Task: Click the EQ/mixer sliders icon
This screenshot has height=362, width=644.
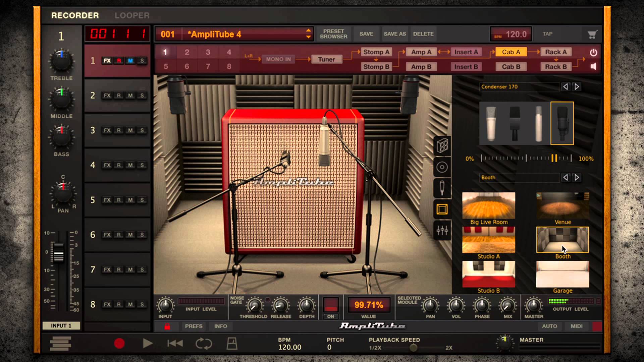Action: point(442,230)
